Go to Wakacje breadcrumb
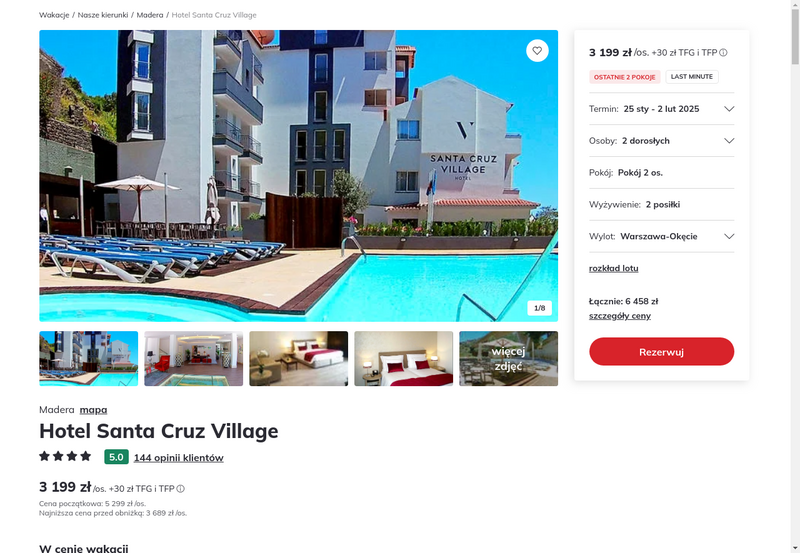This screenshot has height=553, width=800. pos(54,15)
